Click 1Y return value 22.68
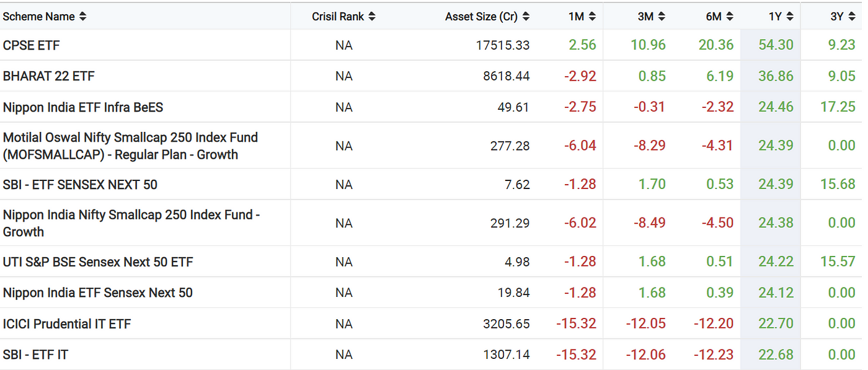The width and height of the screenshot is (868, 370). click(x=776, y=355)
